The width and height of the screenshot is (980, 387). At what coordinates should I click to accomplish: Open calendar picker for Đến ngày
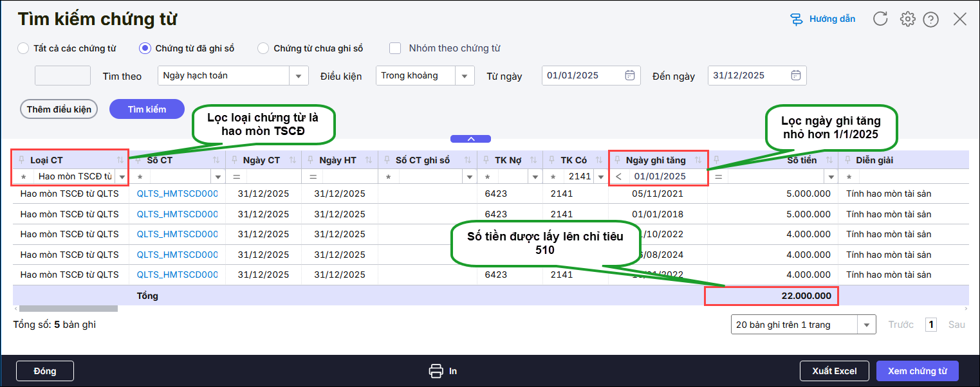(x=795, y=75)
